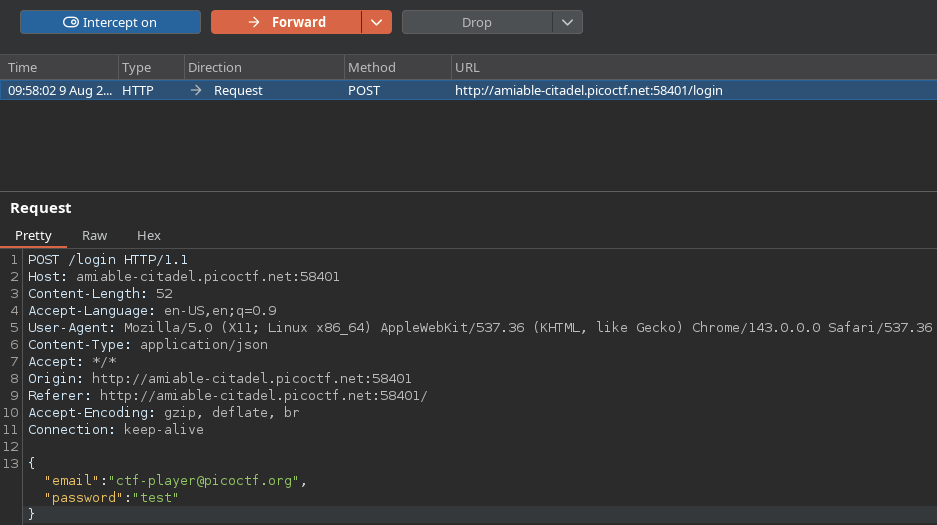Image resolution: width=937 pixels, height=525 pixels.
Task: Drop the intercepted request
Action: tap(477, 22)
